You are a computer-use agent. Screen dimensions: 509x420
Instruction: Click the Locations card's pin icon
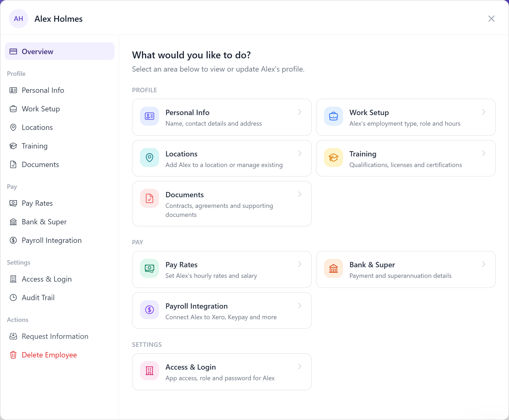tap(150, 157)
